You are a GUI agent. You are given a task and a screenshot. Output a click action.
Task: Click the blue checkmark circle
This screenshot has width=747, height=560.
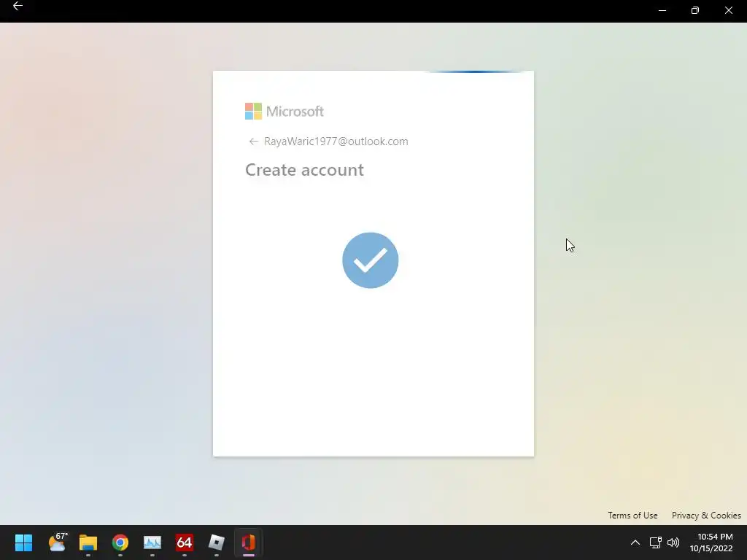tap(370, 260)
